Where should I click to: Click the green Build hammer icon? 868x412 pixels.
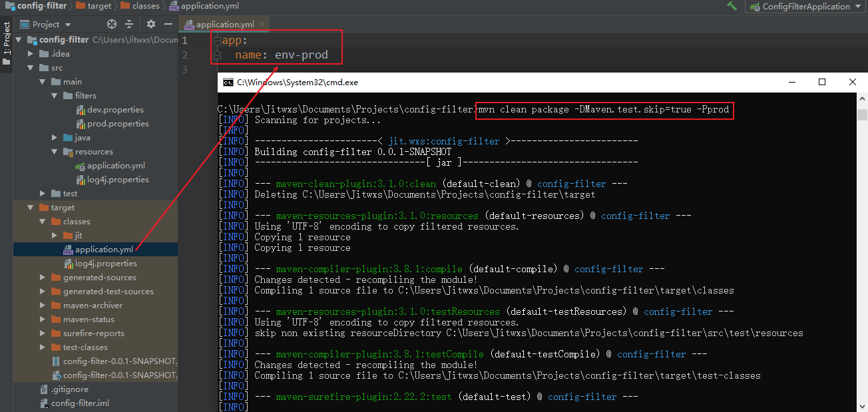(732, 6)
